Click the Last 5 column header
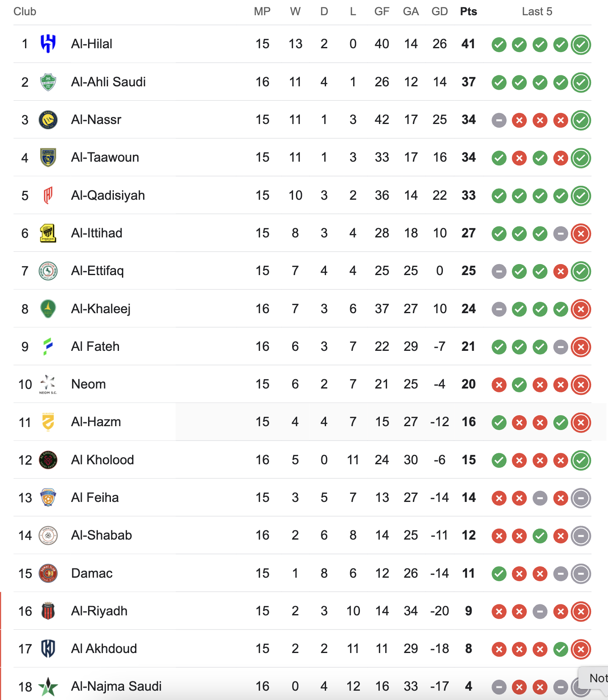This screenshot has width=608, height=700. coord(537,11)
